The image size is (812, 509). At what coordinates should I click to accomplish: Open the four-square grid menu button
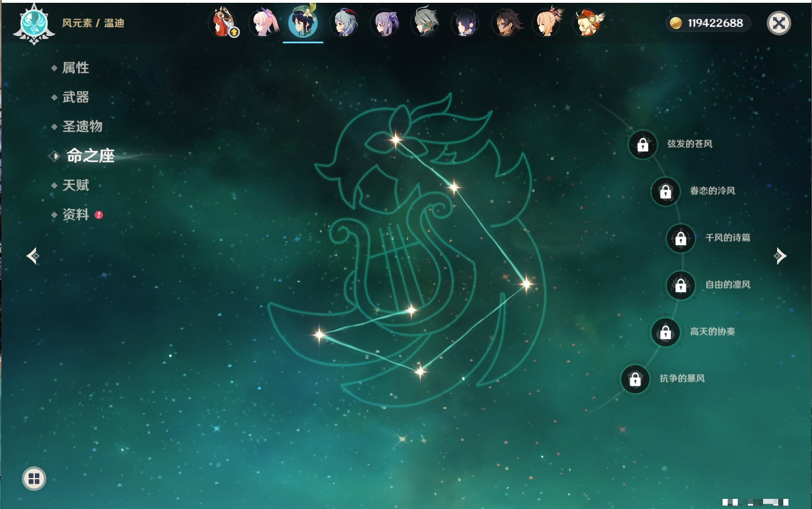34,479
